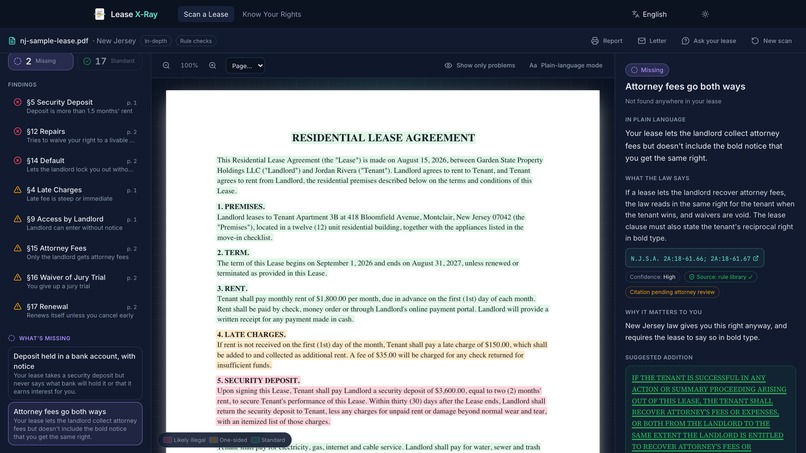806x453 pixels.
Task: Click the Standard legend swatch
Action: tap(255, 440)
